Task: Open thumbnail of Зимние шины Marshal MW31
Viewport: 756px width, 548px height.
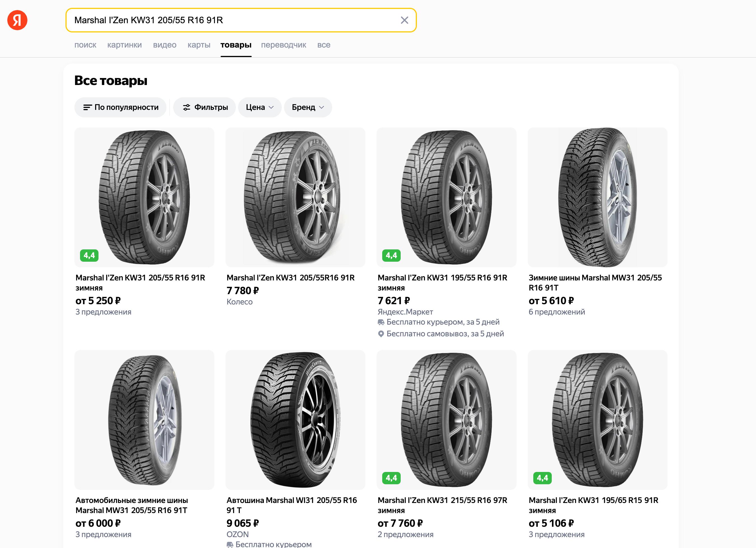Action: pyautogui.click(x=597, y=197)
